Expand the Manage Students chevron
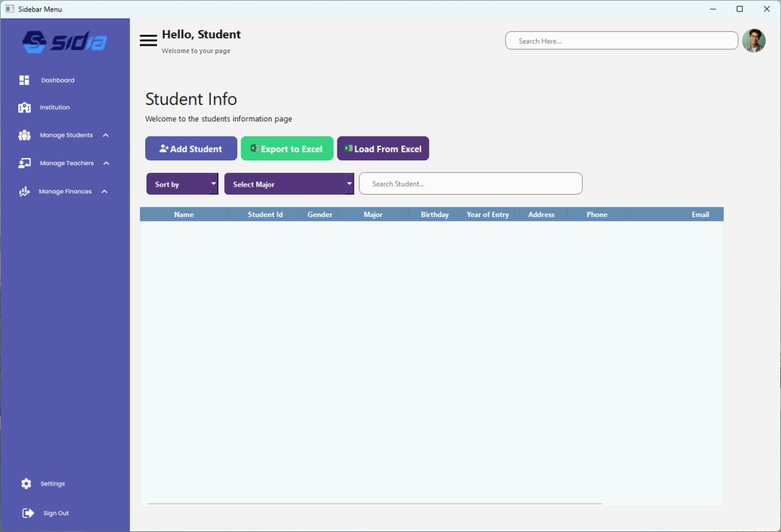The width and height of the screenshot is (781, 532). coord(106,135)
